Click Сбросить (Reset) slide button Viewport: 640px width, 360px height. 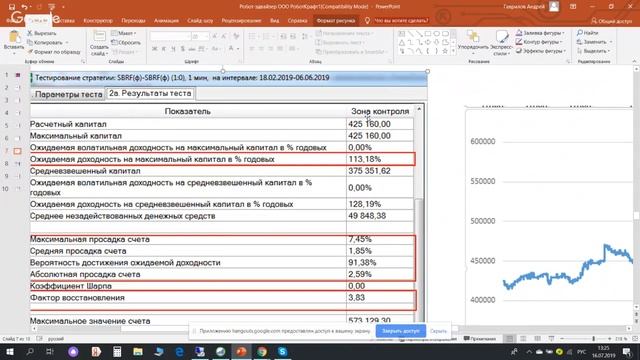[126, 42]
